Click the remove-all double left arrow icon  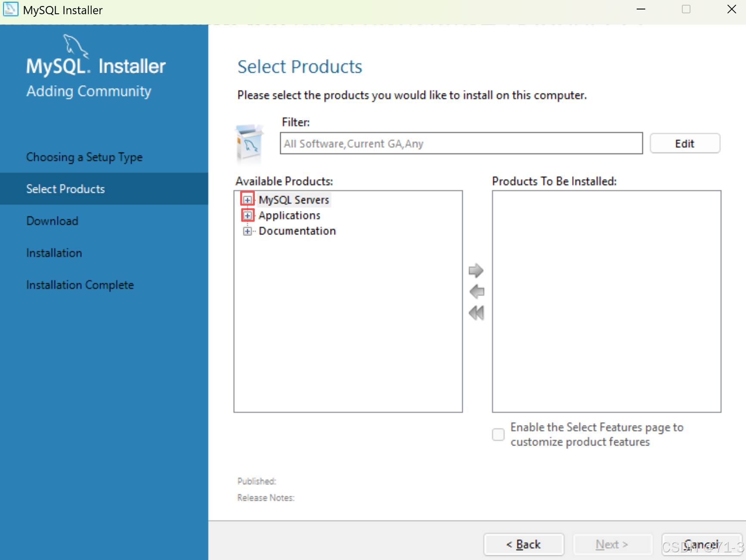(477, 312)
